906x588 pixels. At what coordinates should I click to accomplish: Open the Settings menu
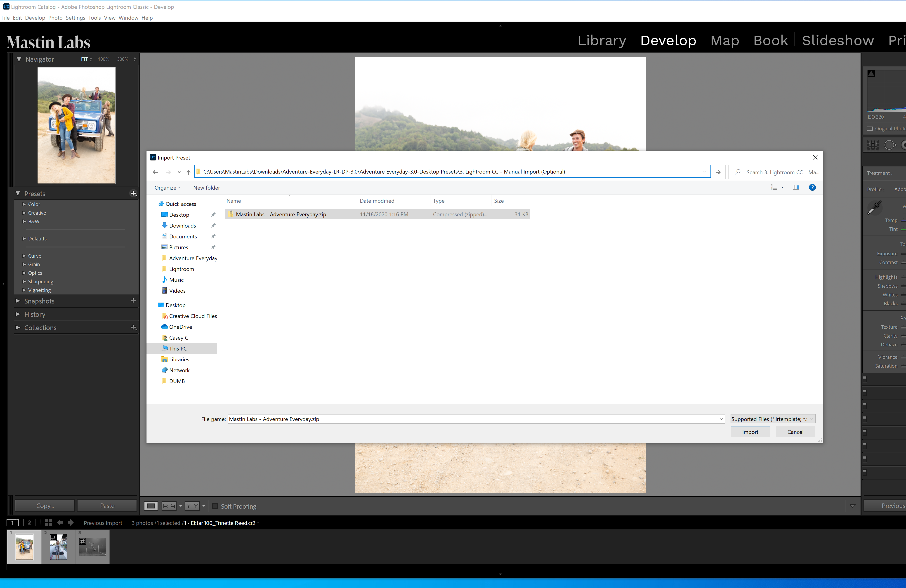click(x=75, y=18)
